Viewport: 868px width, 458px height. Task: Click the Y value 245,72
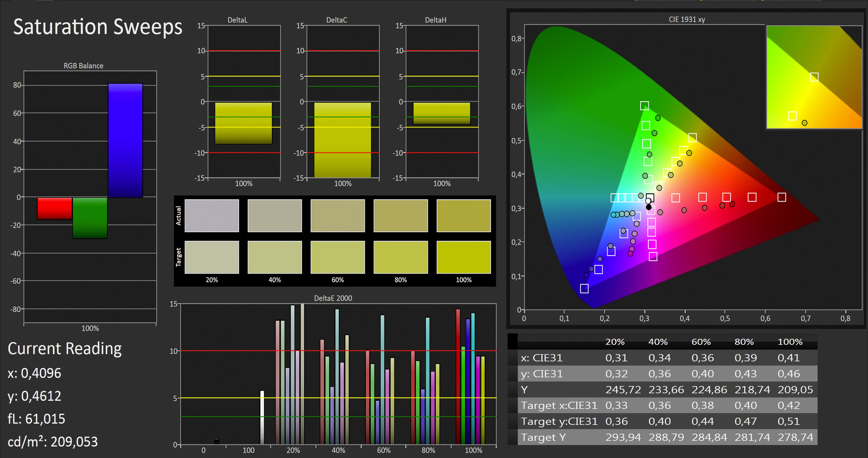click(x=623, y=389)
